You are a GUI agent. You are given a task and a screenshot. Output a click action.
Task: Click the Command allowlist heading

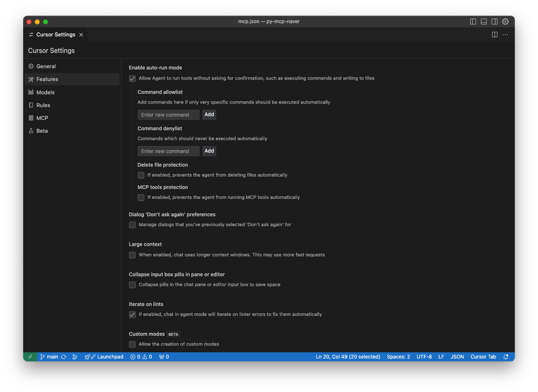(160, 92)
